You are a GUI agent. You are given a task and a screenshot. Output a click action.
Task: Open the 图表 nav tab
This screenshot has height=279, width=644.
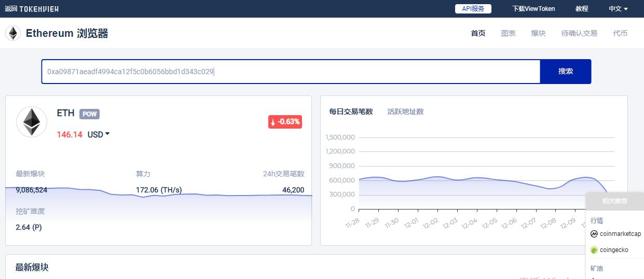509,33
